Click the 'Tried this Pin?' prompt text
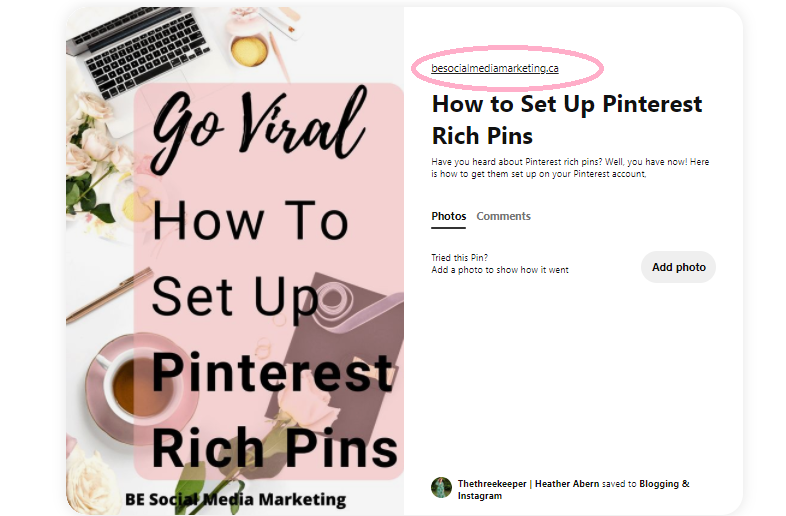Viewport: 786px width, 516px height. click(x=459, y=258)
